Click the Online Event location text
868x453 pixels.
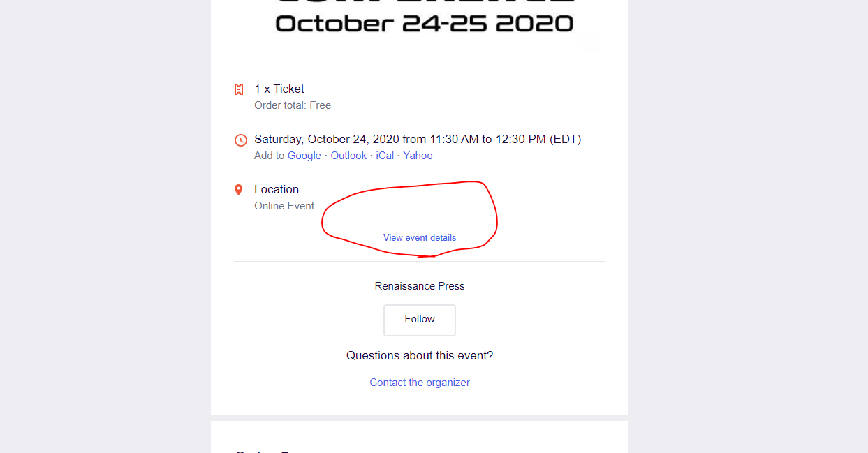[x=284, y=205]
